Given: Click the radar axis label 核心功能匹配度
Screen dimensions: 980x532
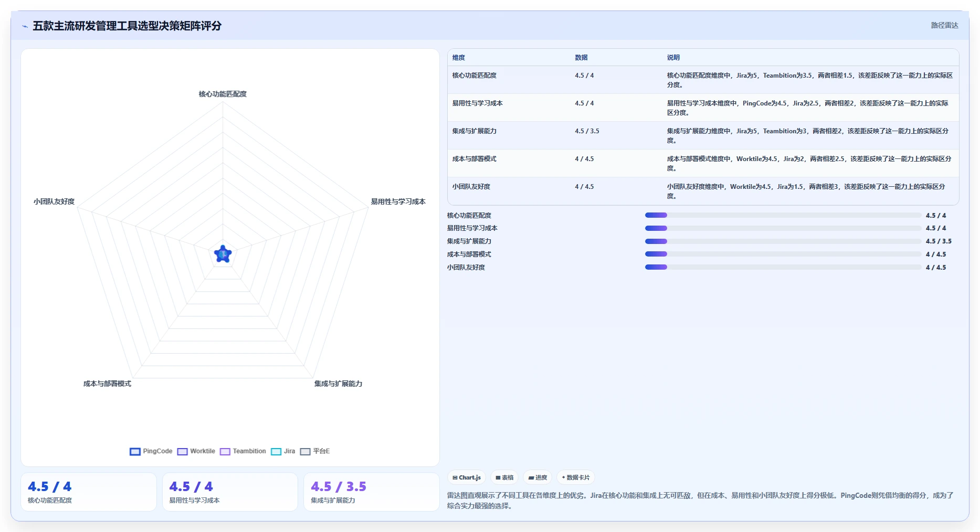Looking at the screenshot, I should point(223,94).
